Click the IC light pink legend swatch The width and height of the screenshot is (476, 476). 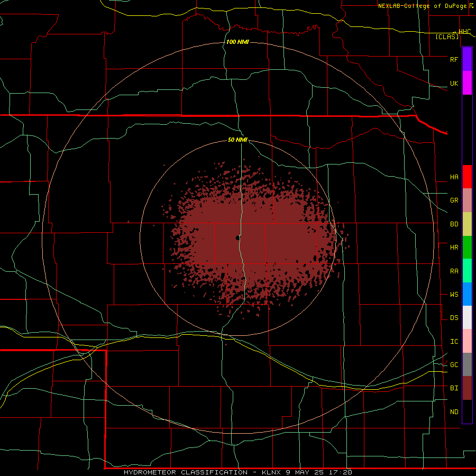pos(467,341)
